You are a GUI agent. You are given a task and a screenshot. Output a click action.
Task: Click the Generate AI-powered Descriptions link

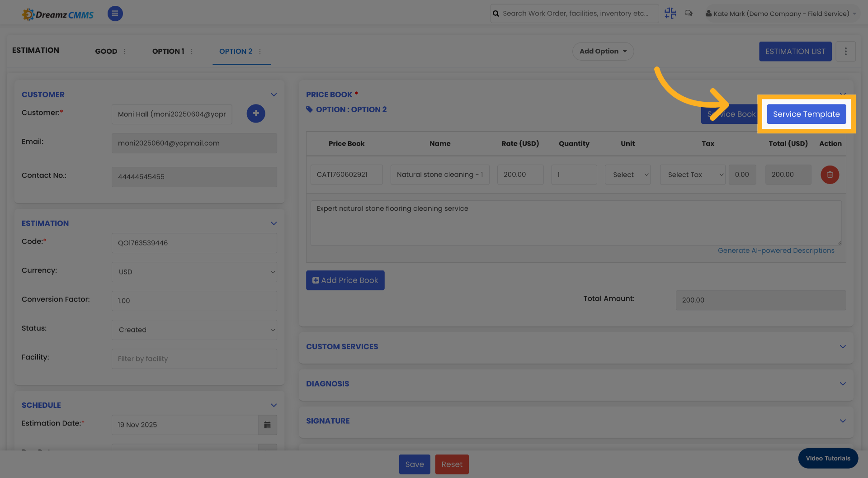777,250
